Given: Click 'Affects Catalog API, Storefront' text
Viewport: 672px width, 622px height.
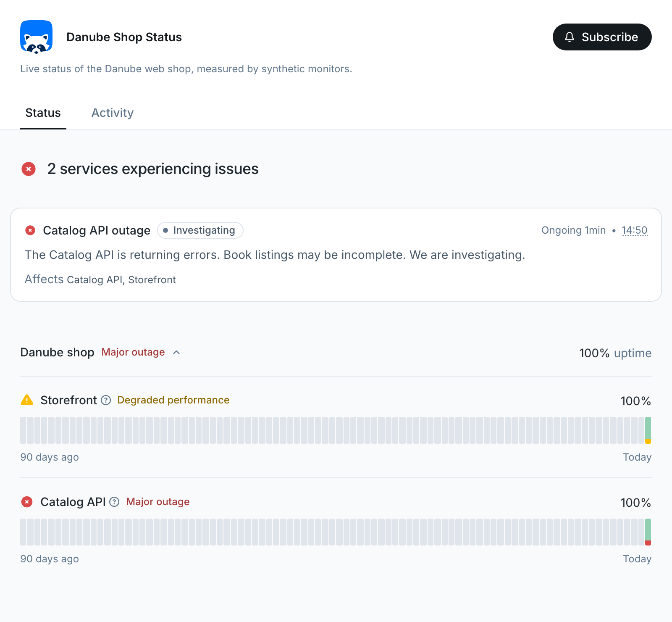Looking at the screenshot, I should [x=100, y=279].
